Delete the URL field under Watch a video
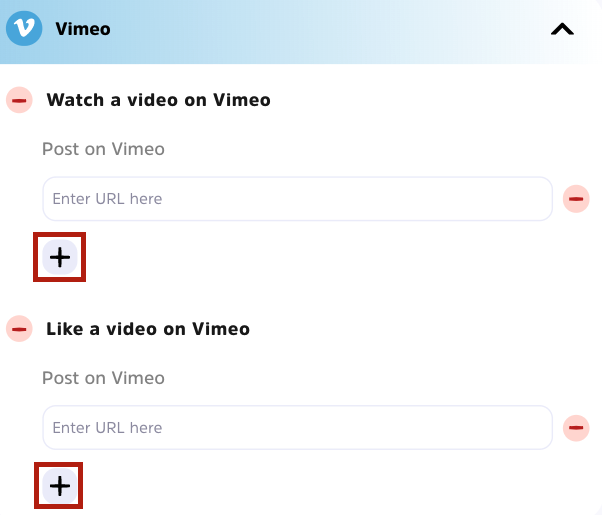Image resolution: width=602 pixels, height=515 pixels. click(576, 199)
